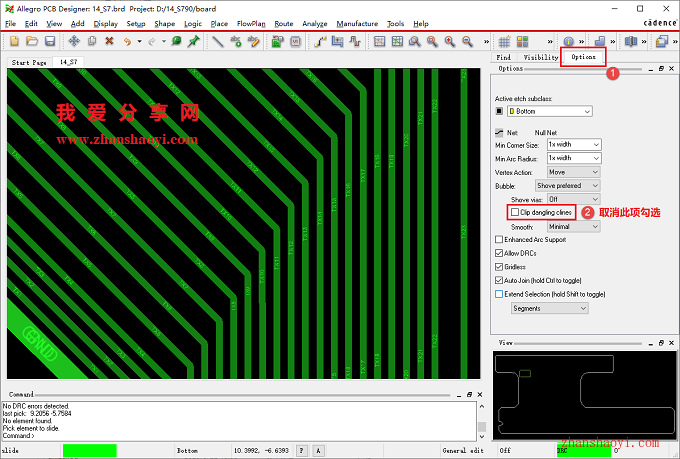Switch to the Find tab
The height and width of the screenshot is (459, 680).
click(x=503, y=57)
